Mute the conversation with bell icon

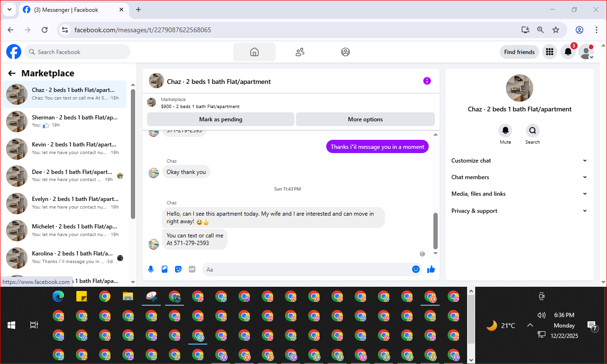[x=506, y=130]
